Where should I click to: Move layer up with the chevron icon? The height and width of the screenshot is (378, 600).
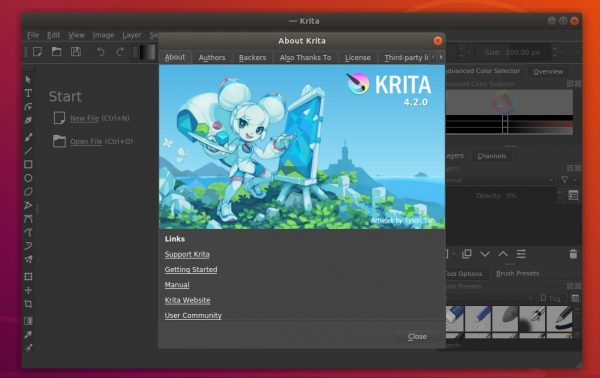coord(503,254)
